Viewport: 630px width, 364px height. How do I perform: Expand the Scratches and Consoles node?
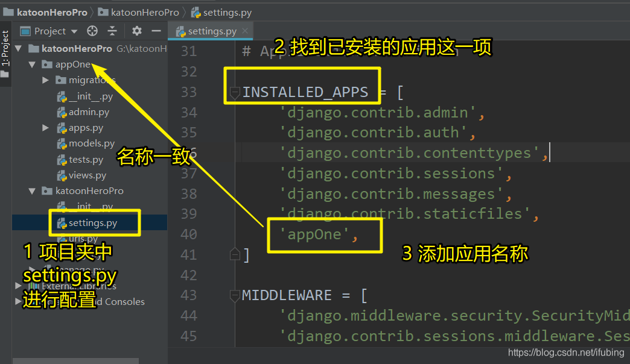(18, 301)
